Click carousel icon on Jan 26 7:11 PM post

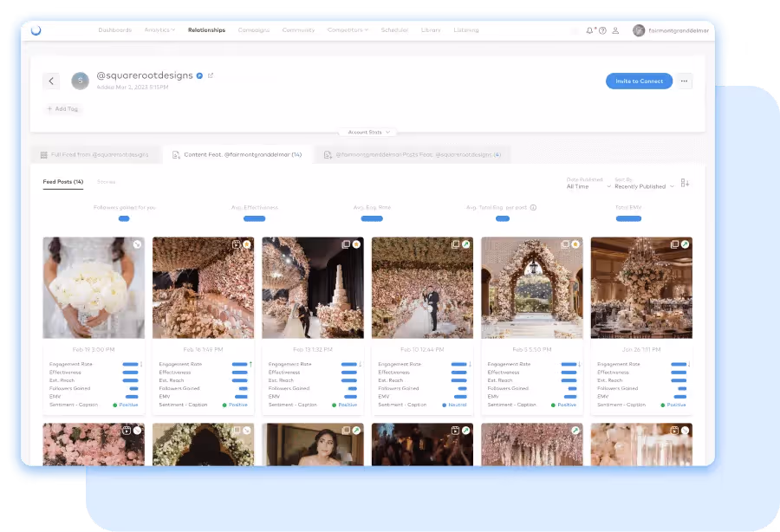(674, 244)
